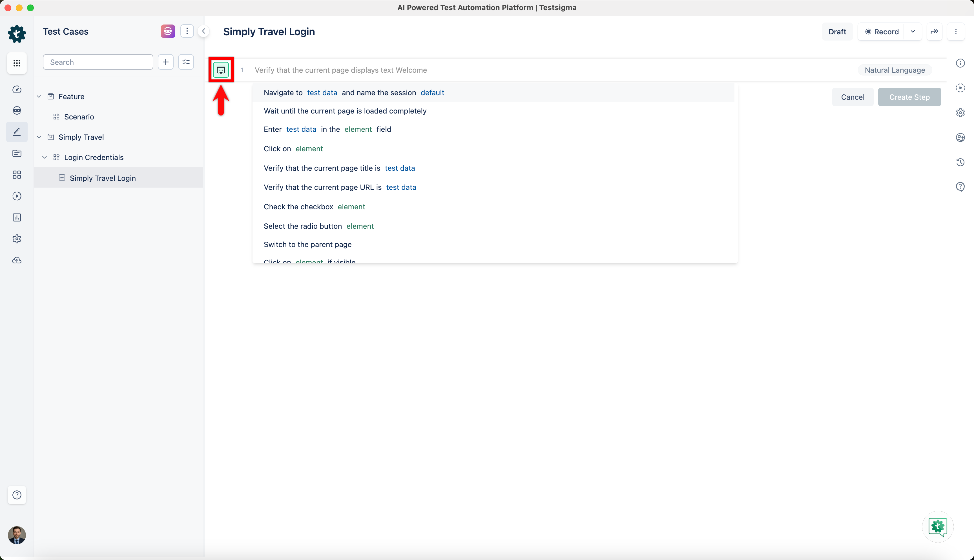The width and height of the screenshot is (974, 560).
Task: Open the Copilot icon in Test Cases header
Action: 168,32
